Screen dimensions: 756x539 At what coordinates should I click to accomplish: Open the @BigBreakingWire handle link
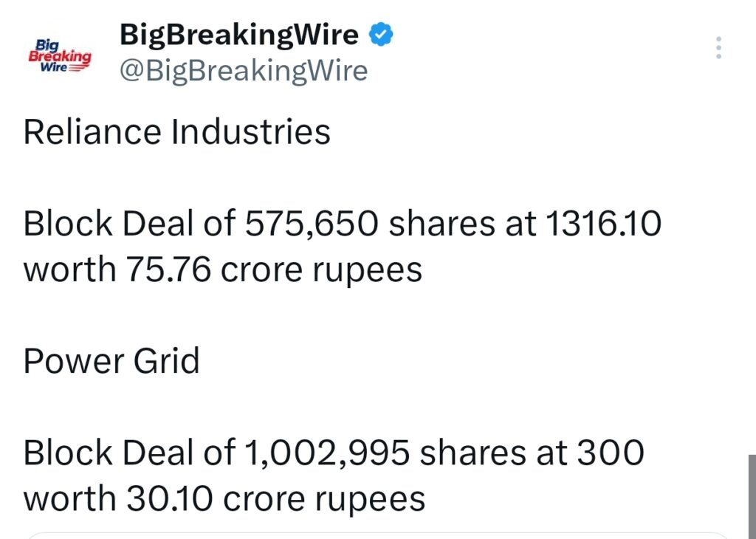(x=244, y=70)
